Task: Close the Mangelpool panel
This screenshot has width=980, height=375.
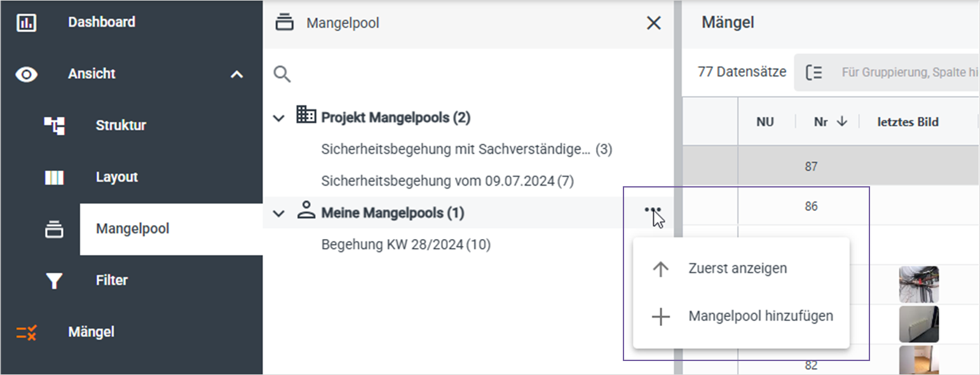Action: tap(653, 24)
